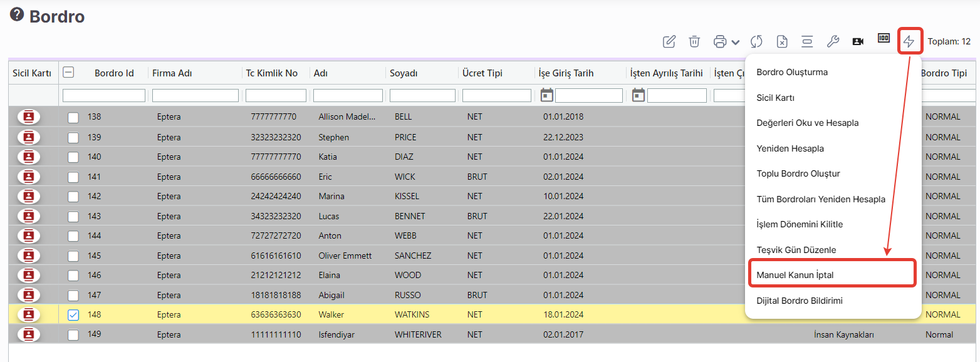Open the İşe Giriş Tarih calendar picker
The height and width of the screenshot is (362, 980).
point(547,95)
